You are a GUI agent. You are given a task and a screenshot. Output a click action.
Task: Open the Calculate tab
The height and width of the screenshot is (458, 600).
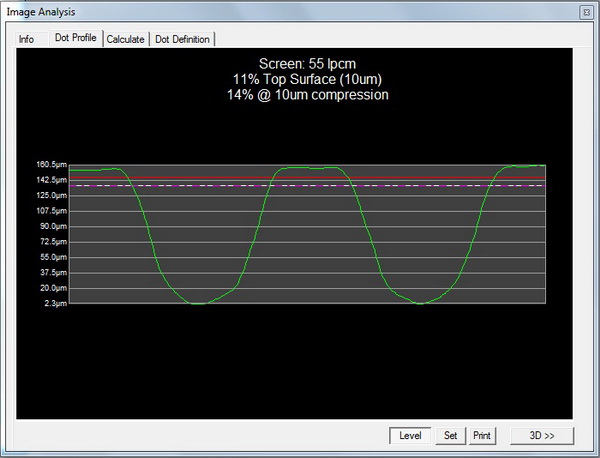(126, 39)
